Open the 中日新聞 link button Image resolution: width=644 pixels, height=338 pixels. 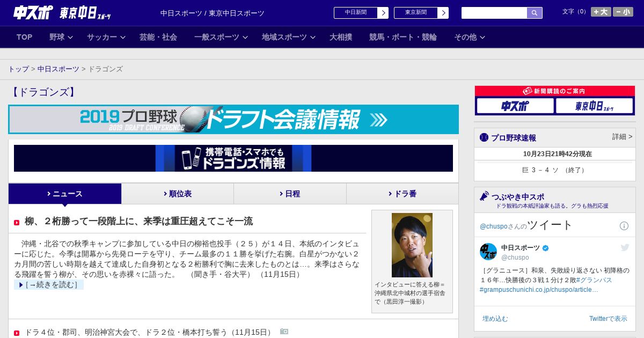356,13
